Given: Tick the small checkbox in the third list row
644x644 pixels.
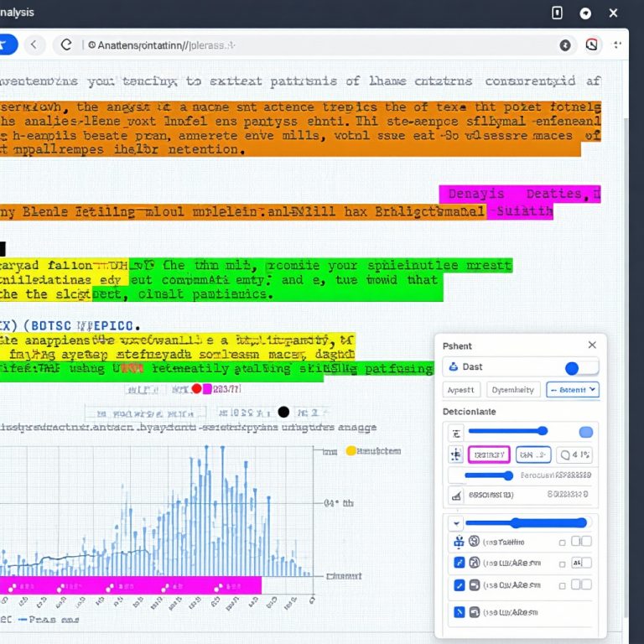Looking at the screenshot, I should (x=563, y=585).
